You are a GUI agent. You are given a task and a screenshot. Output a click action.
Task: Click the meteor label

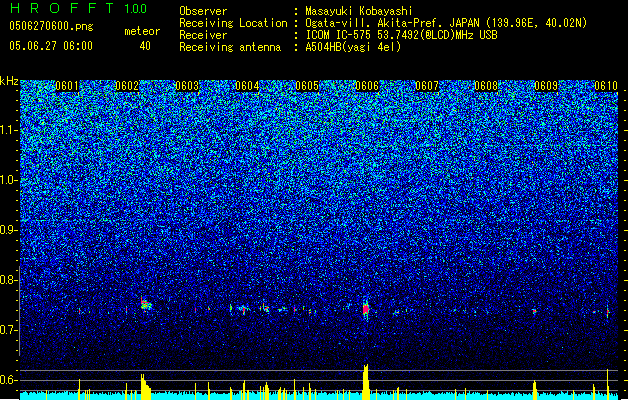[142, 31]
